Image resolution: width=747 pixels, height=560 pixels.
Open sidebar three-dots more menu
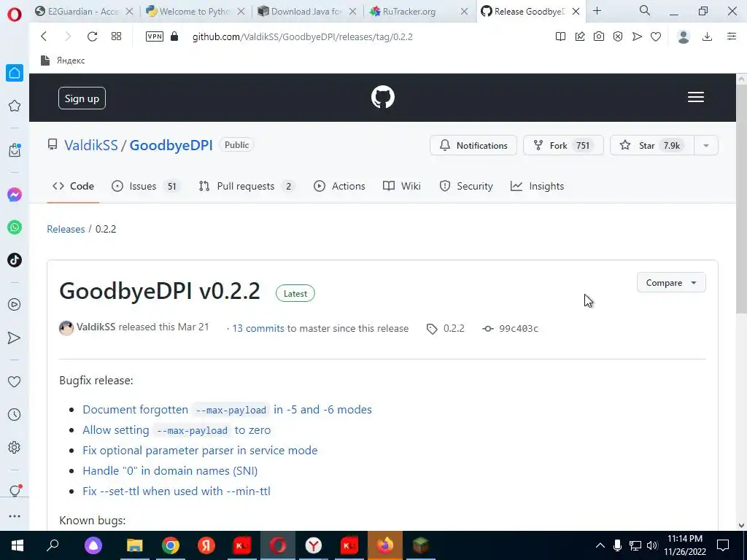coord(15,516)
